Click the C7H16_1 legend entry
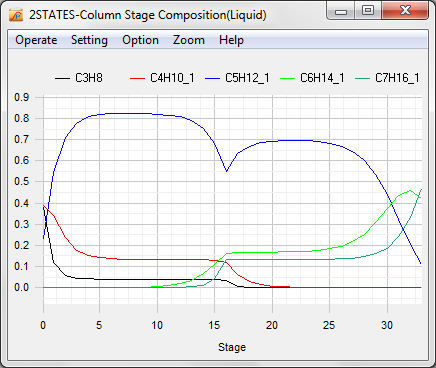The height and width of the screenshot is (368, 436). click(x=387, y=78)
